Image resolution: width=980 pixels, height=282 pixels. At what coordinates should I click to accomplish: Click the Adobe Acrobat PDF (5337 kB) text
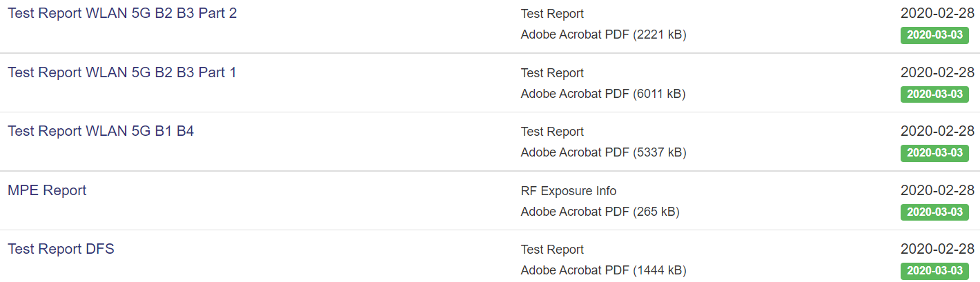(x=603, y=152)
